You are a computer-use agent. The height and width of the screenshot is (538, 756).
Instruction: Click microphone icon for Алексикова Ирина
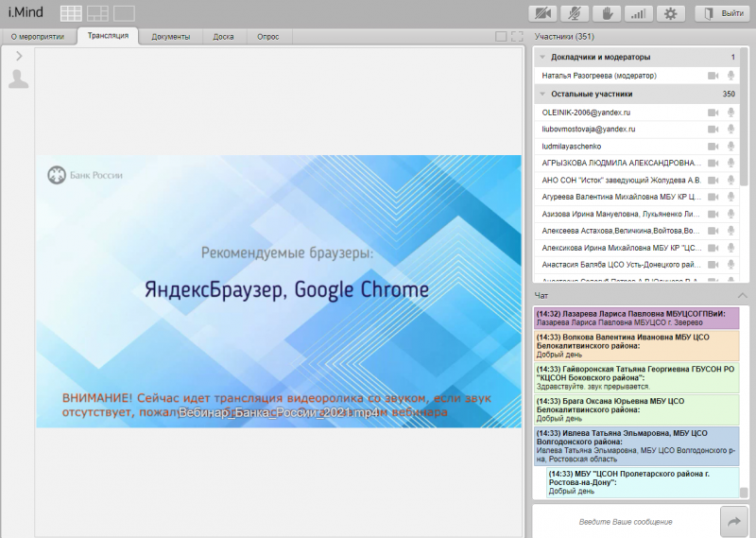(730, 248)
